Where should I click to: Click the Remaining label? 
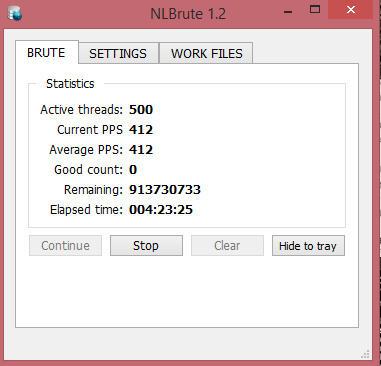[x=93, y=190]
